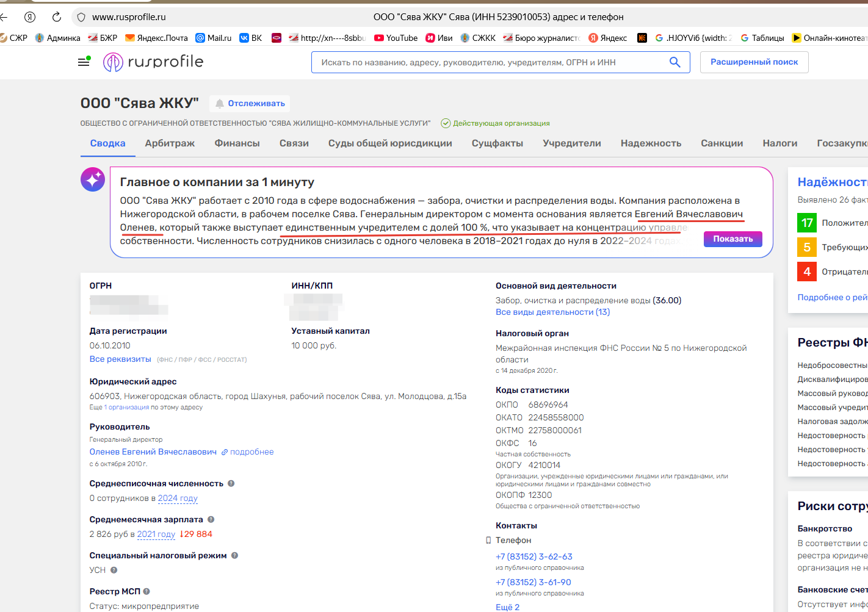
Task: Open Расширенный поиск
Action: [754, 62]
